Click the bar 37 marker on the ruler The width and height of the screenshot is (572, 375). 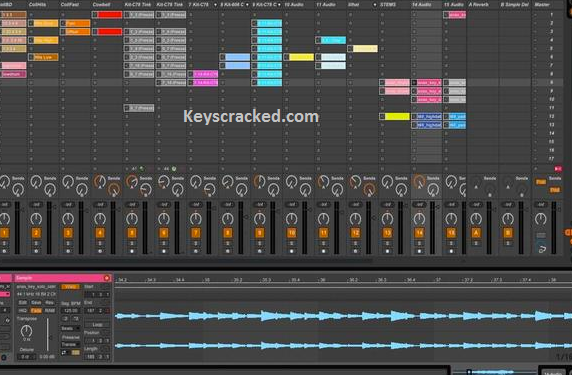pyautogui.click(x=438, y=280)
